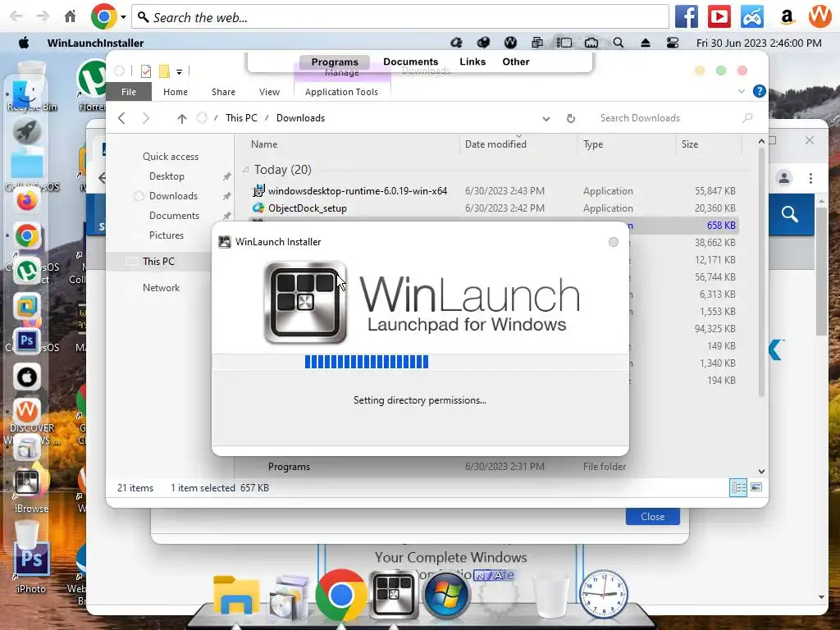Open three-dot menu in background browser window
Viewport: 840px width, 630px height.
click(x=811, y=178)
